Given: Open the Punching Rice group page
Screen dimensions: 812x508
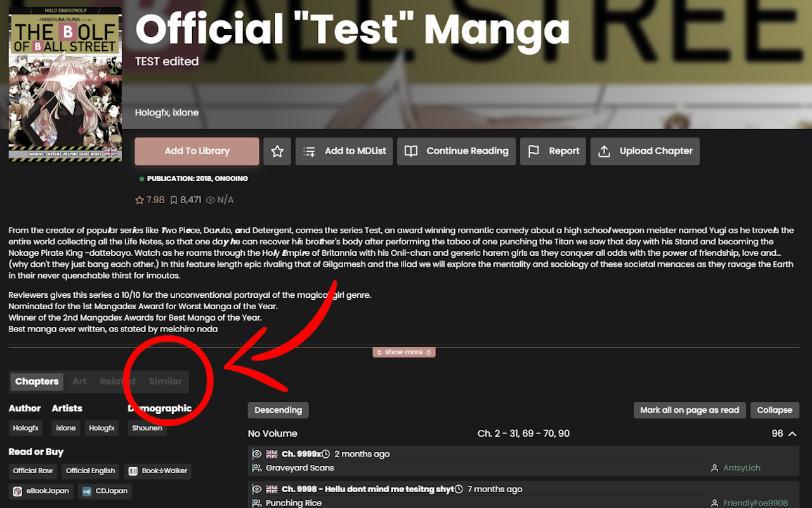Looking at the screenshot, I should (294, 503).
